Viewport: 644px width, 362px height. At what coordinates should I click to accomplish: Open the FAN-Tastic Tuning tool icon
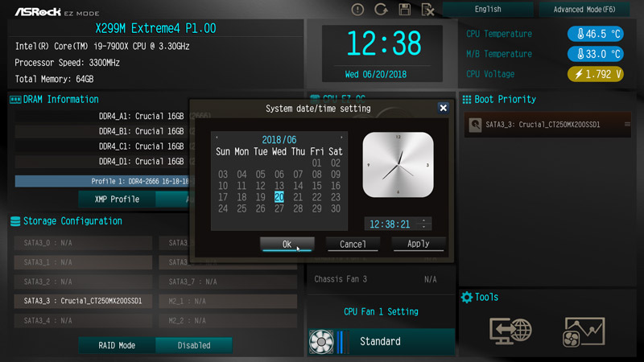click(x=583, y=331)
